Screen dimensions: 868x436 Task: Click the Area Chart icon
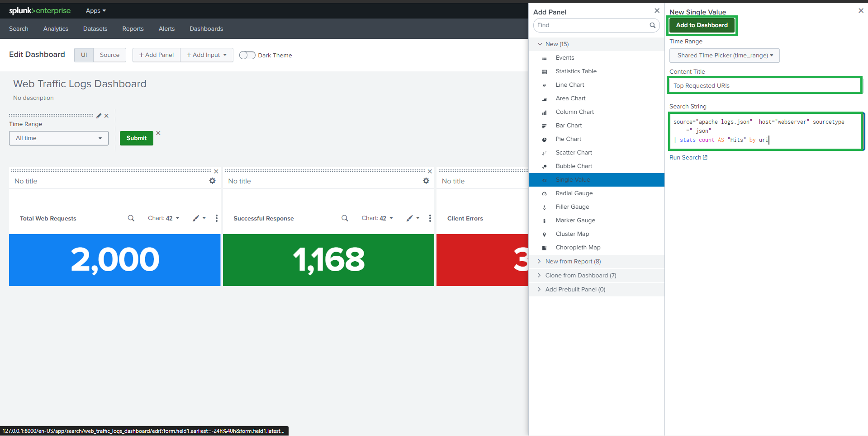coord(544,98)
